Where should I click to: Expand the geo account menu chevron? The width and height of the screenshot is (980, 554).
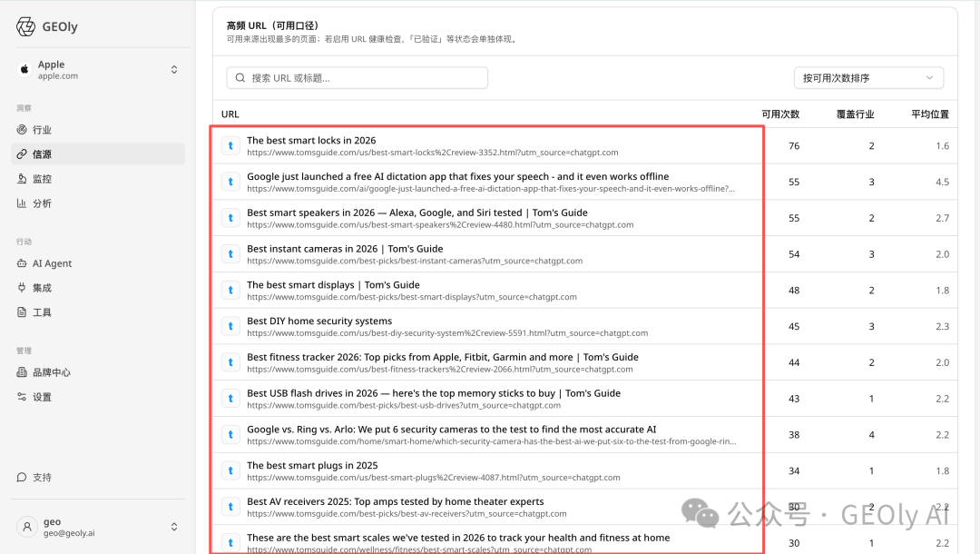pyautogui.click(x=174, y=527)
